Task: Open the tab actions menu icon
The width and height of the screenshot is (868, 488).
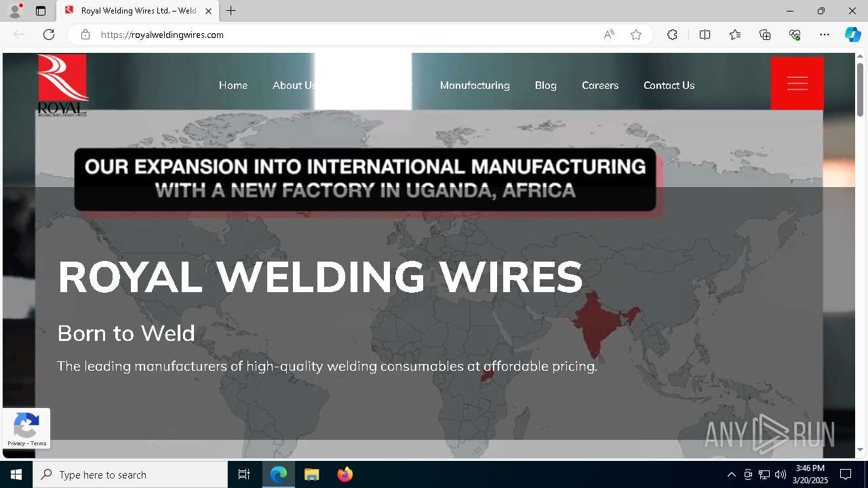Action: 41,11
